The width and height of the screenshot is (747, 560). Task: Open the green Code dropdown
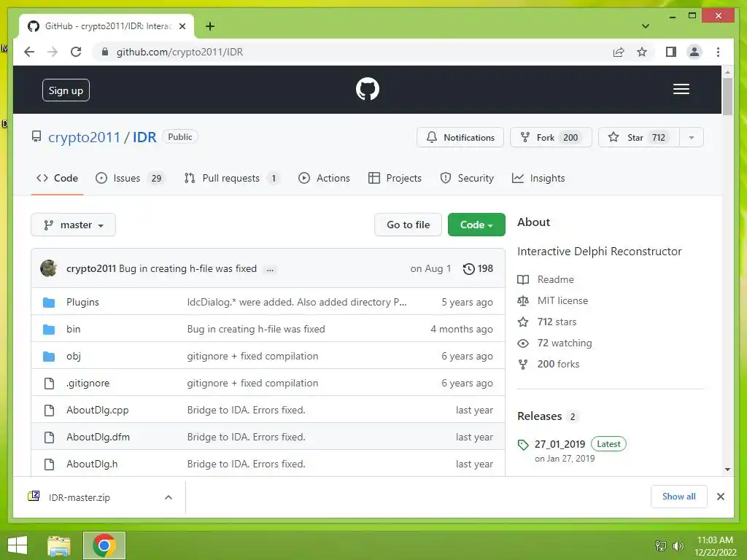pos(476,225)
